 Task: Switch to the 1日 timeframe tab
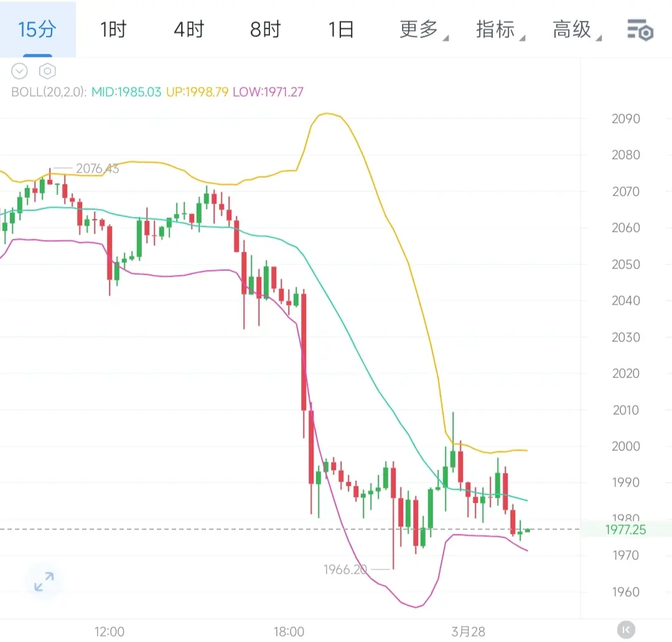tap(341, 30)
